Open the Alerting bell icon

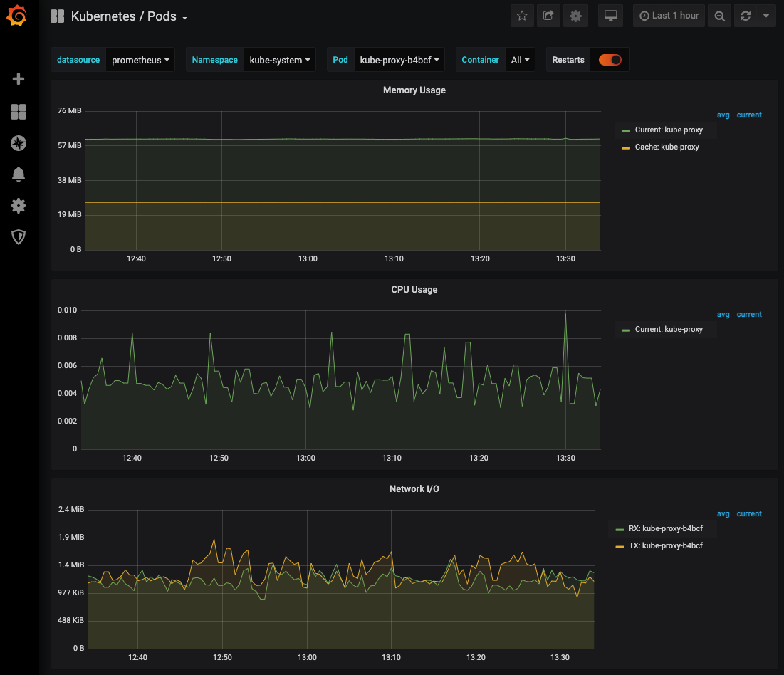19,174
